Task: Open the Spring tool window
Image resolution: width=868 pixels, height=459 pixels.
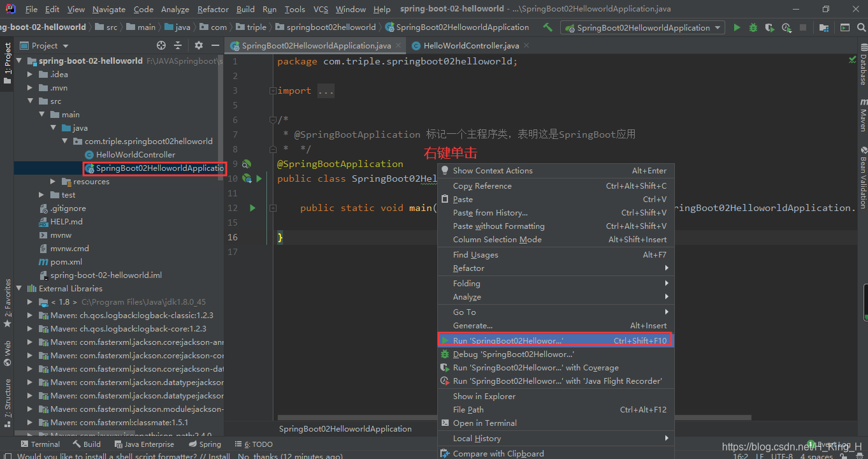Action: 204,444
